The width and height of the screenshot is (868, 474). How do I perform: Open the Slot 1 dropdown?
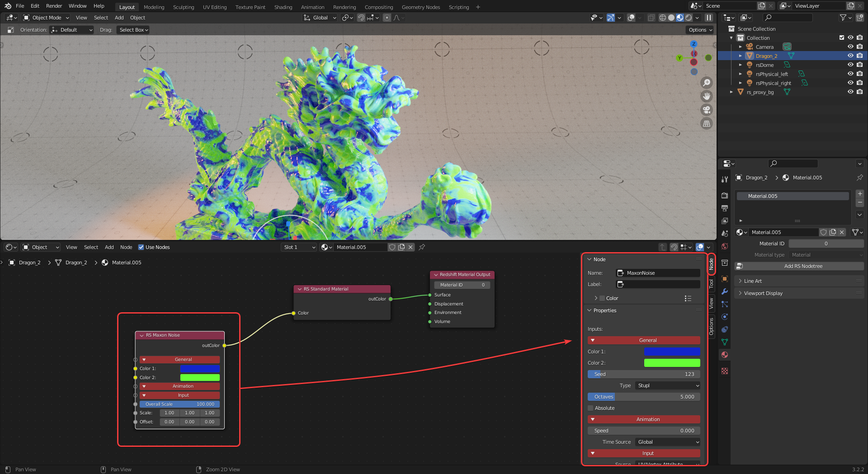click(x=298, y=247)
